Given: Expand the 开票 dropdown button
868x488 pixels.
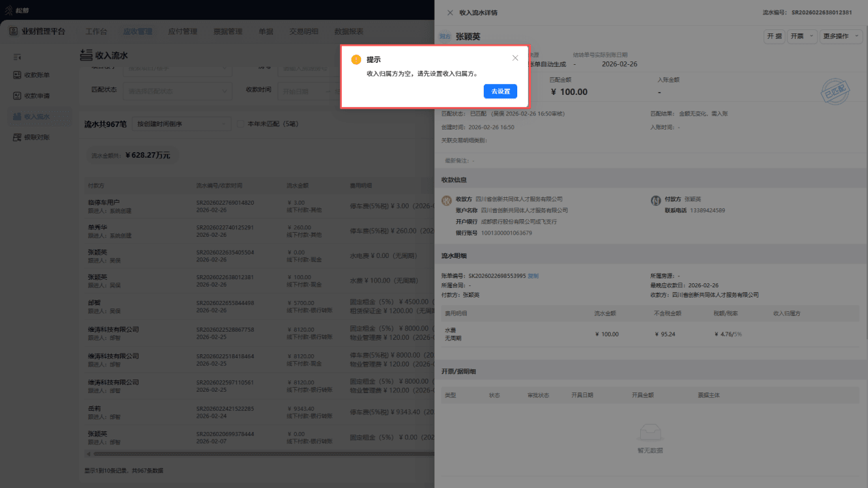Looking at the screenshot, I should (x=801, y=36).
